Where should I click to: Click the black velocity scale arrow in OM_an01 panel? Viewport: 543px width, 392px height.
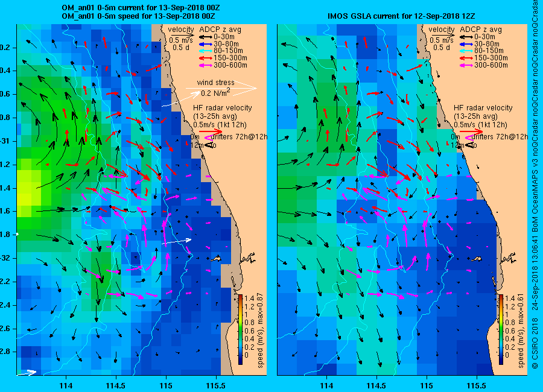[182, 35]
